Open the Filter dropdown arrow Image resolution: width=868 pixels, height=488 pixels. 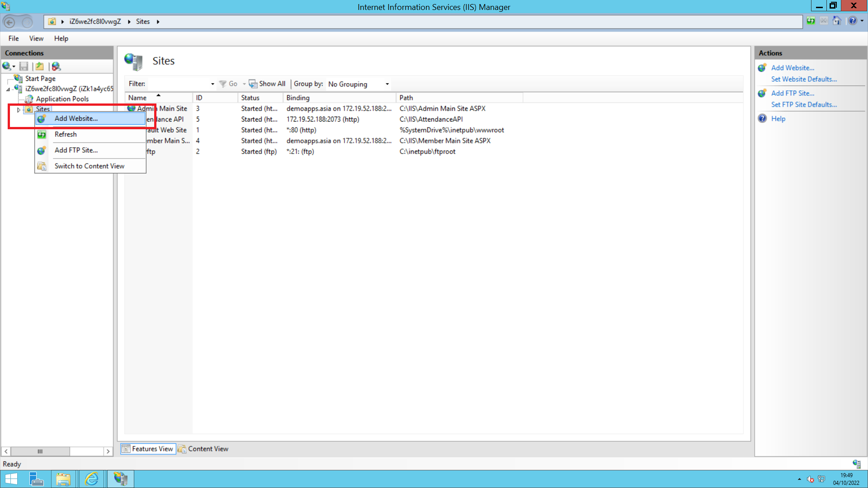tap(212, 84)
